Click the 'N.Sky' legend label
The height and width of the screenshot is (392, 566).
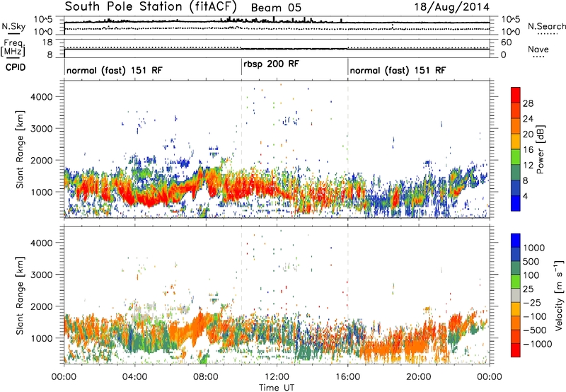[13, 26]
